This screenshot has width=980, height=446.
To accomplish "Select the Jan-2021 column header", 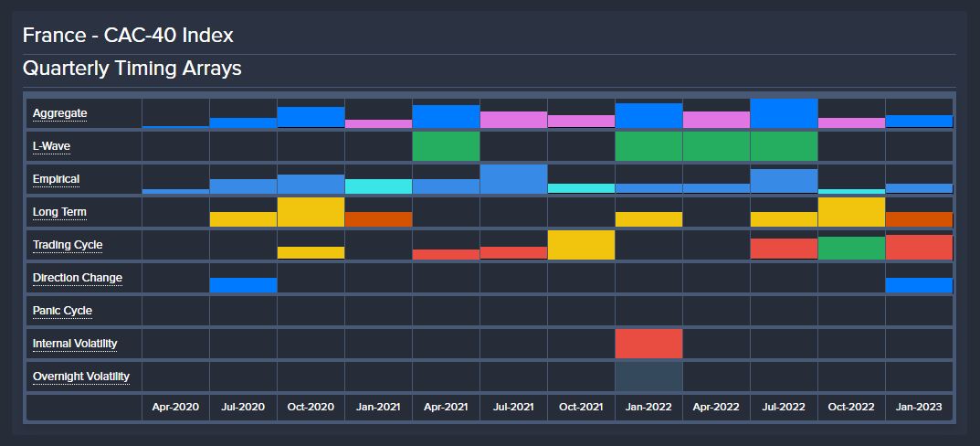I will pos(378,408).
